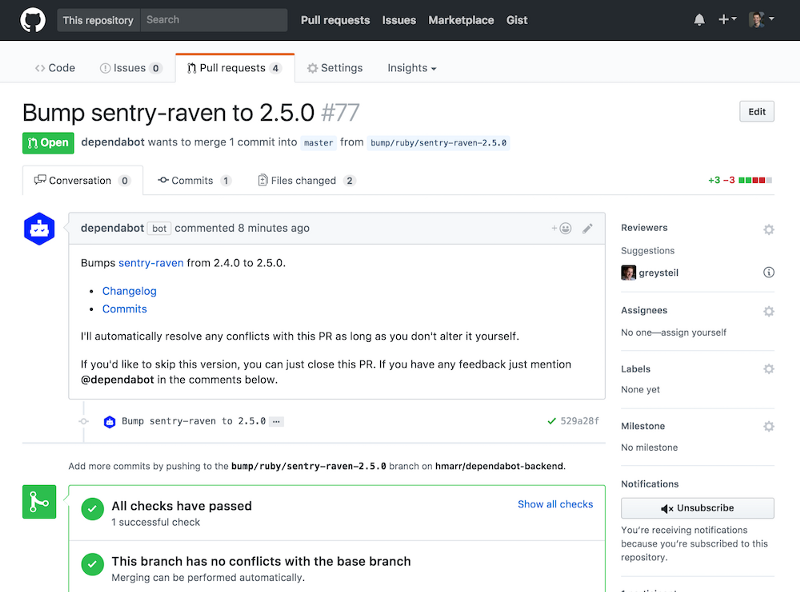Screen dimensions: 800x592
Task: Unsubscribe from this thread's notifications
Action: pos(697,508)
